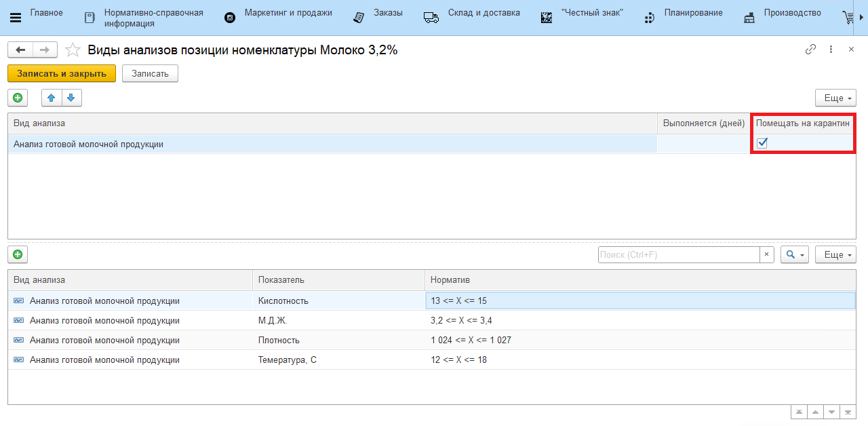Screen dimensions: 868x426
Task: Uncheck the 'Помещать на карантин' checkbox
Action: point(762,143)
